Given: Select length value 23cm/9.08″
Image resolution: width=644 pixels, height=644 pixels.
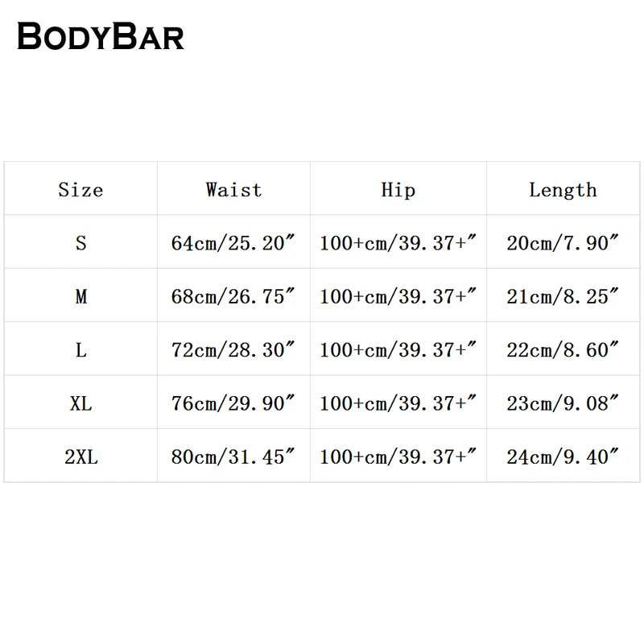Looking at the screenshot, I should click(x=563, y=402).
